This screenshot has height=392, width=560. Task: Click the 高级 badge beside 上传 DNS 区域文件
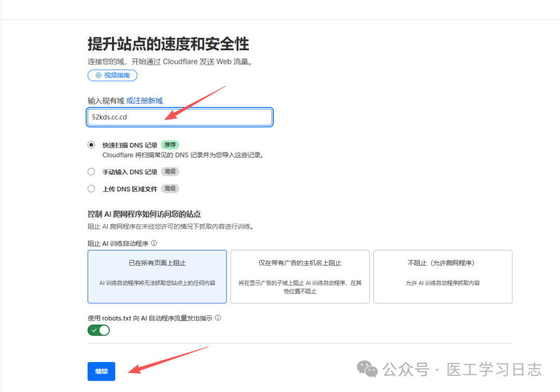point(170,188)
